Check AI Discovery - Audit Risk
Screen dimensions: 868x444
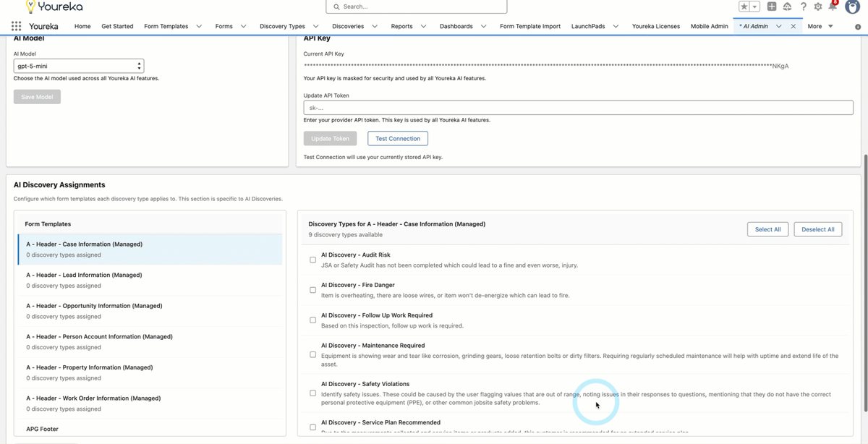point(312,260)
